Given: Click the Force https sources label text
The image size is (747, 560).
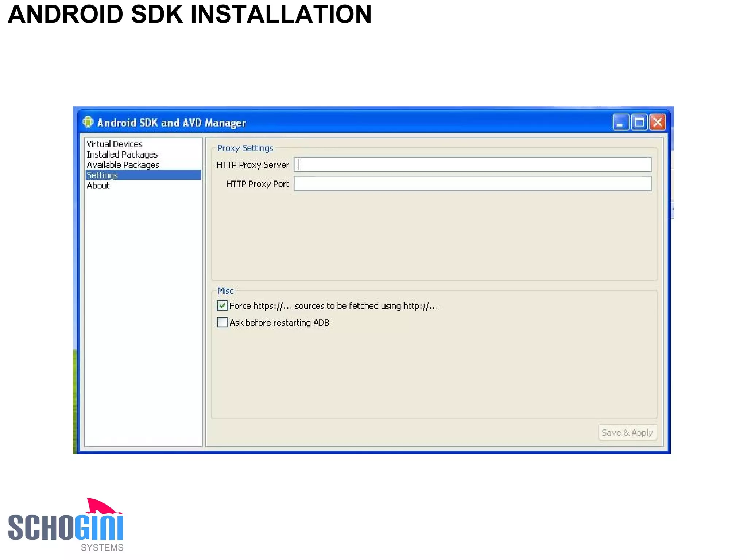Looking at the screenshot, I should click(333, 306).
